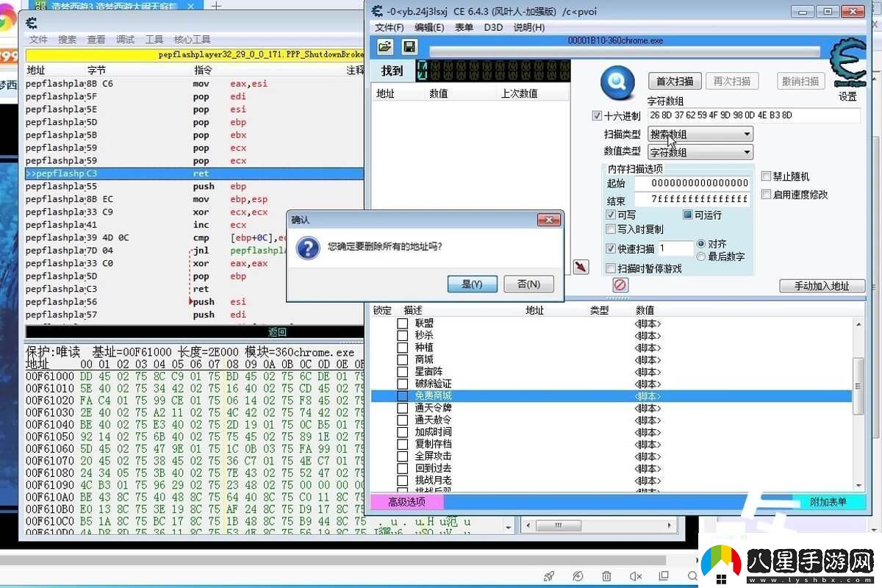Open the 说明(H) menu
The height and width of the screenshot is (588, 882).
[x=528, y=27]
